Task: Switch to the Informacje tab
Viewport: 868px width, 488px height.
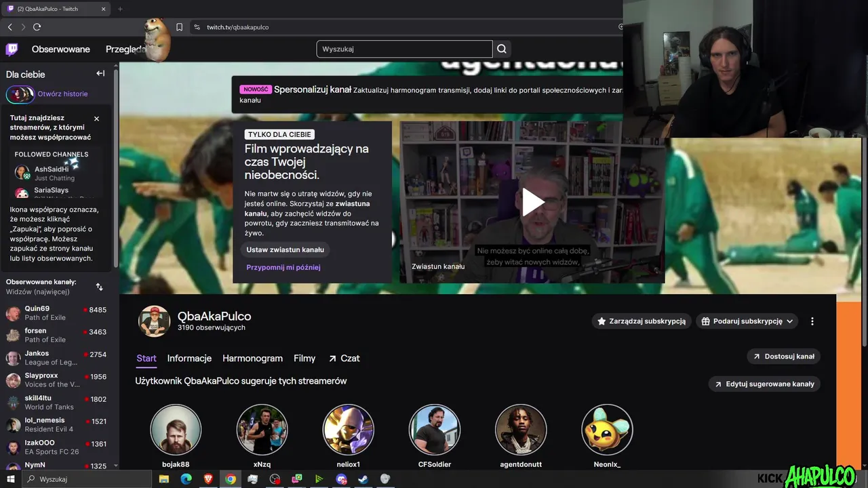Action: (x=189, y=359)
